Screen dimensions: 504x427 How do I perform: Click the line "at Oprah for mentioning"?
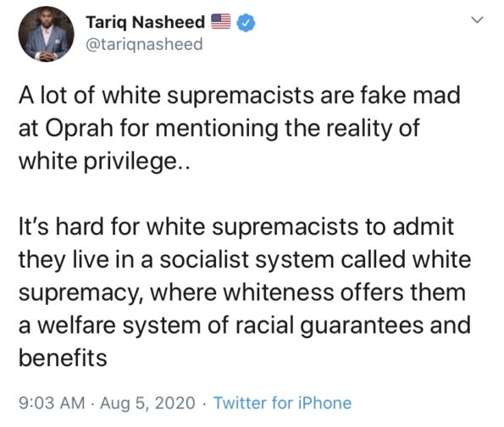(x=219, y=129)
